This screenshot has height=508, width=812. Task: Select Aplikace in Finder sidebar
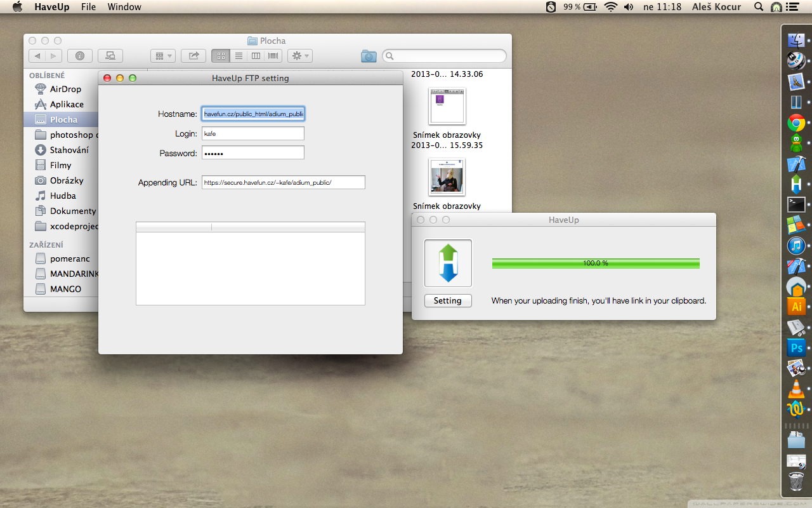[60, 104]
